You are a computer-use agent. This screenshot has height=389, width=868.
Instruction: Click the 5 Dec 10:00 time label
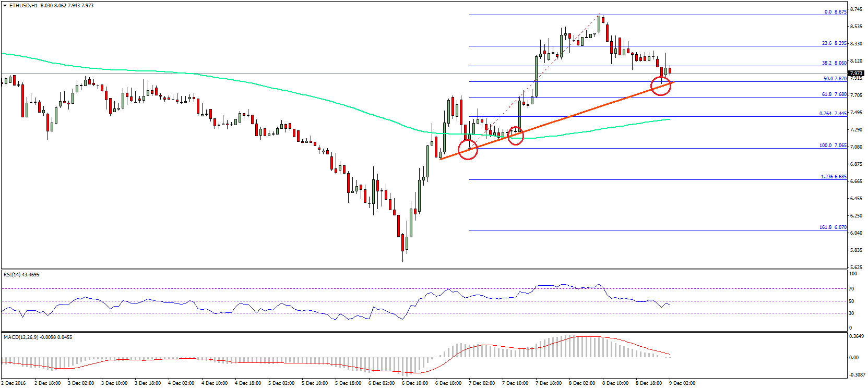point(315,383)
